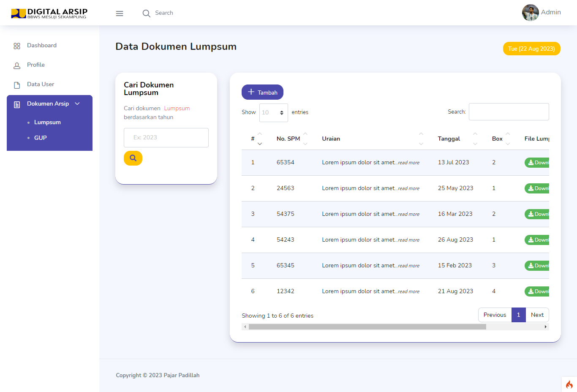Click the Tambah button
This screenshot has height=392, width=577.
262,92
